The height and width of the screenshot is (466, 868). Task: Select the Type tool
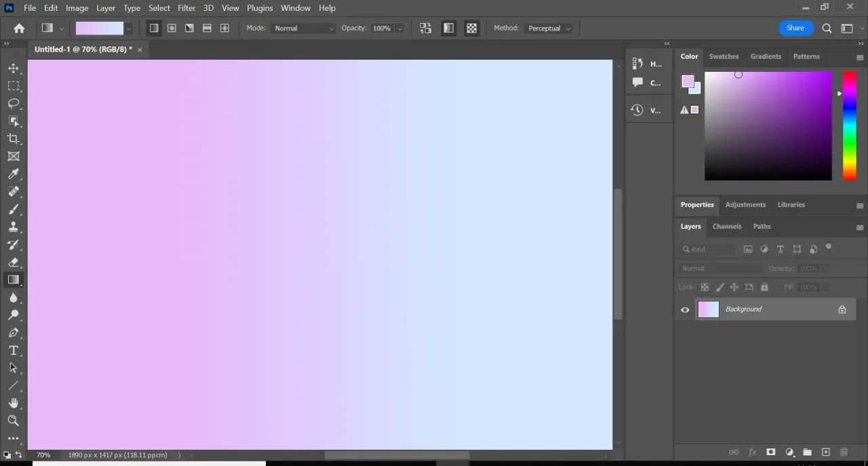14,350
